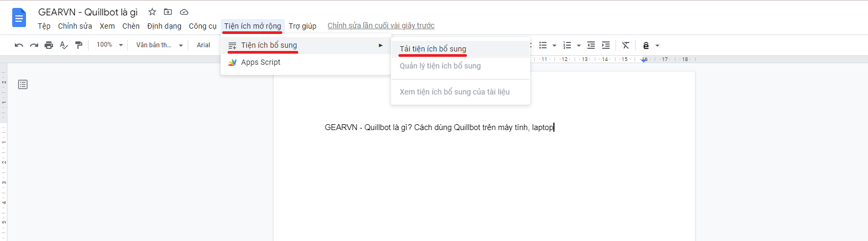Check the cloud save status icon
The image size is (868, 241).
tap(184, 12)
